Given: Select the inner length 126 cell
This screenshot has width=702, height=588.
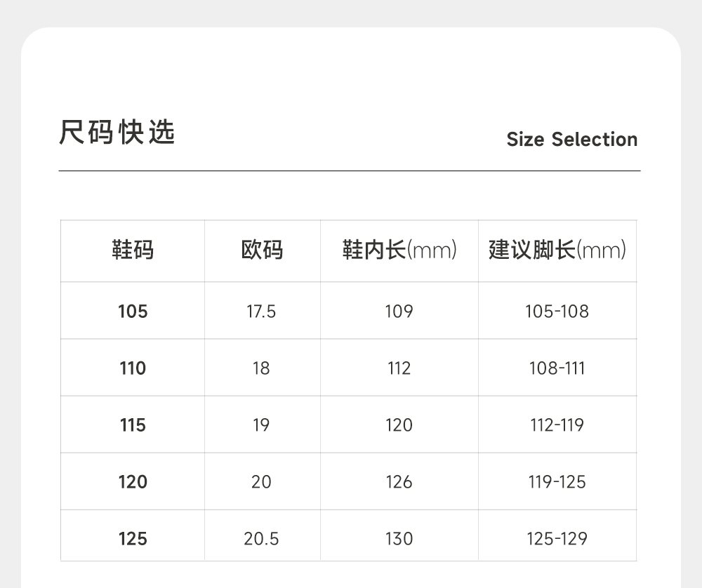Looking at the screenshot, I should 399,481.
